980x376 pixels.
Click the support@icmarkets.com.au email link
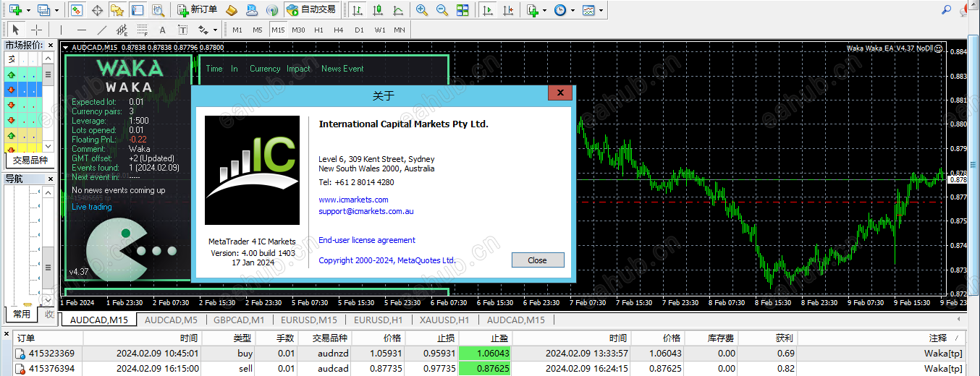tap(366, 212)
